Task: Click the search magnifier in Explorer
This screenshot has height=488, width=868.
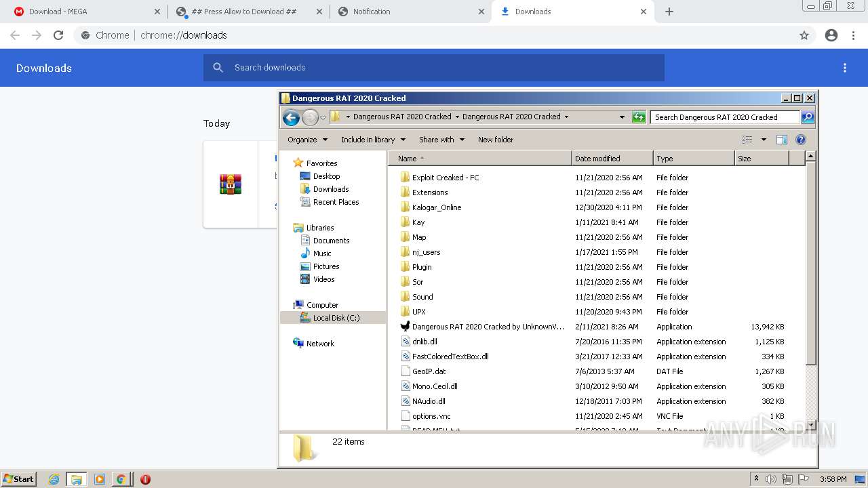Action: coord(807,117)
